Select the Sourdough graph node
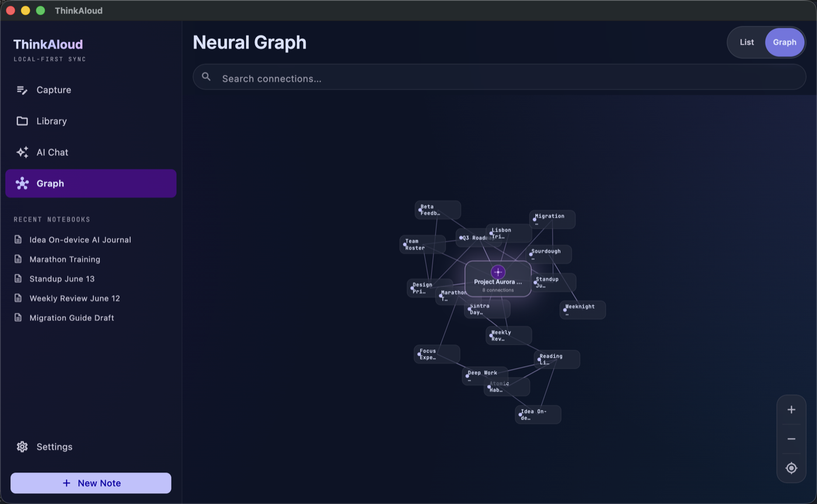The height and width of the screenshot is (504, 817). click(549, 254)
